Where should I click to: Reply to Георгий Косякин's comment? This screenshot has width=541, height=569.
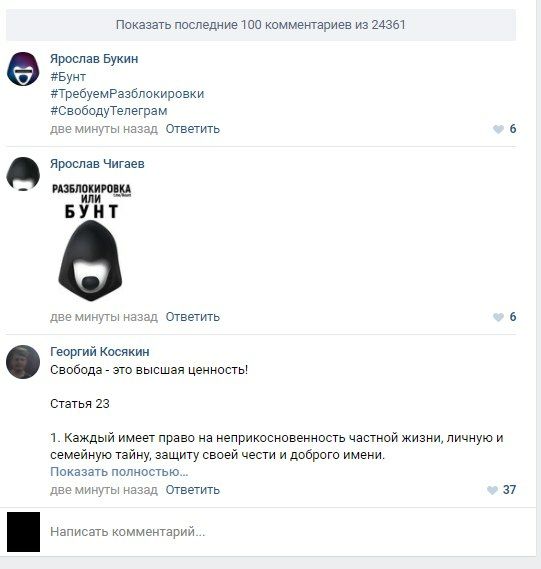coord(193,490)
